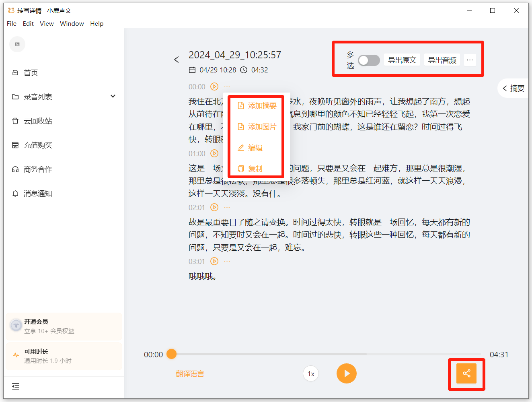Click the clock icon beside 04:32

pyautogui.click(x=244, y=70)
